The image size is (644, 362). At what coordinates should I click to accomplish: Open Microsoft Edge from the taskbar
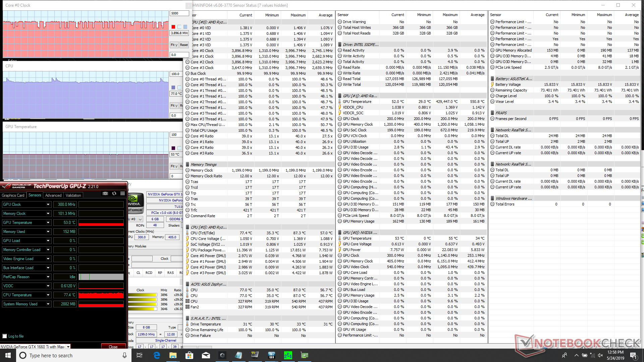pyautogui.click(x=157, y=355)
